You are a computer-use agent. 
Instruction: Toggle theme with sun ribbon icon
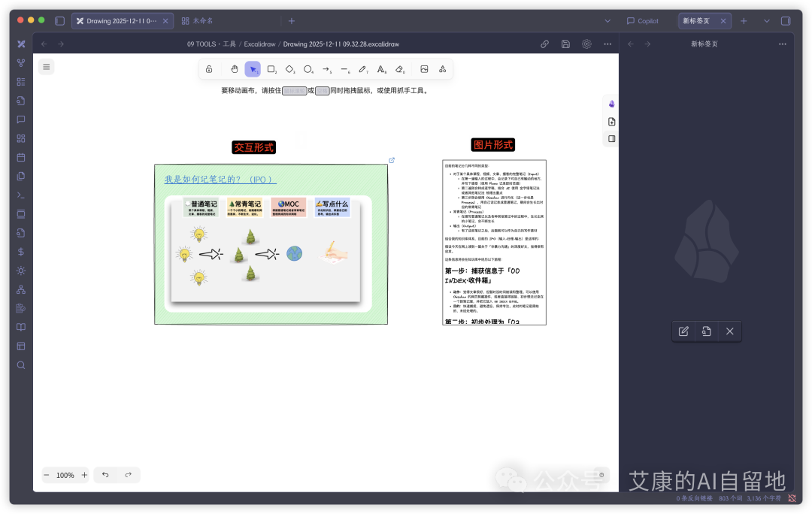click(x=21, y=271)
